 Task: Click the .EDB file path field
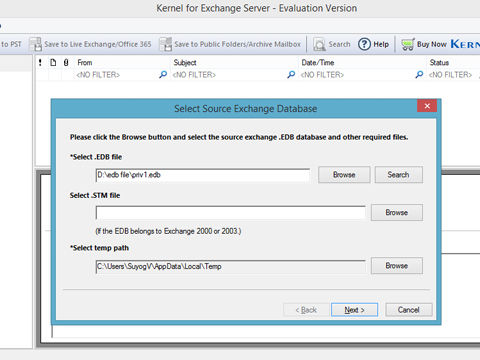point(203,175)
